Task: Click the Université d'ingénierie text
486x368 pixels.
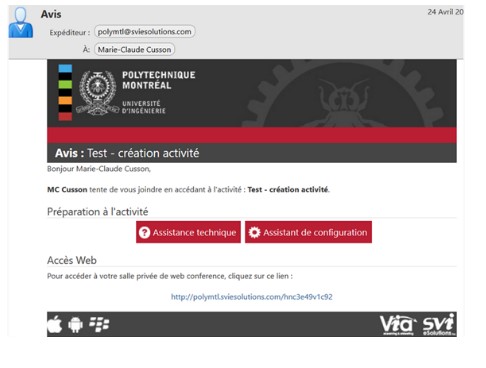Action: coord(144,107)
